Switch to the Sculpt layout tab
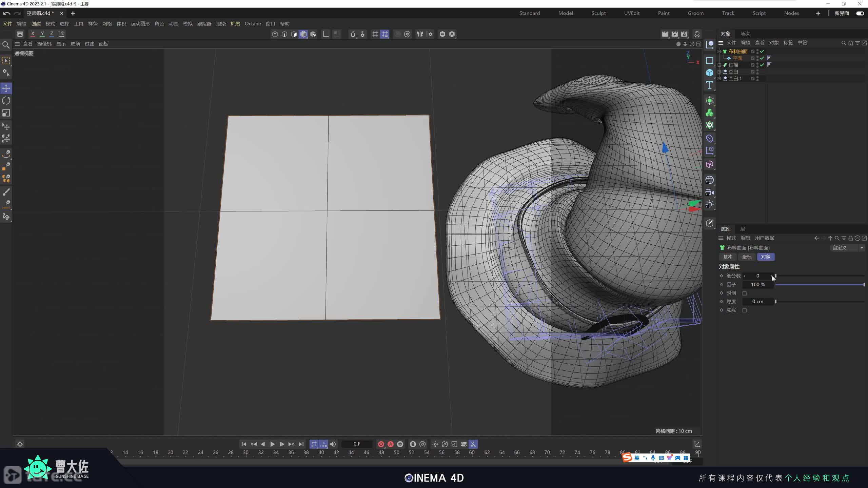 click(598, 13)
